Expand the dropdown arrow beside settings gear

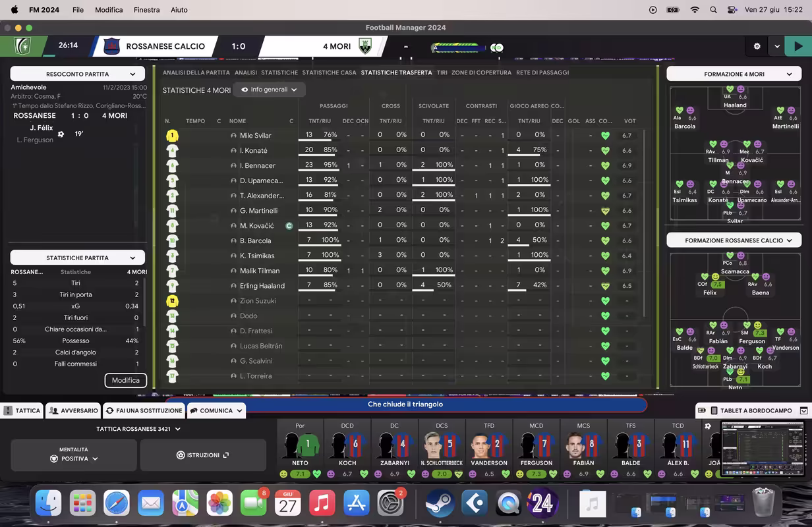pyautogui.click(x=777, y=46)
